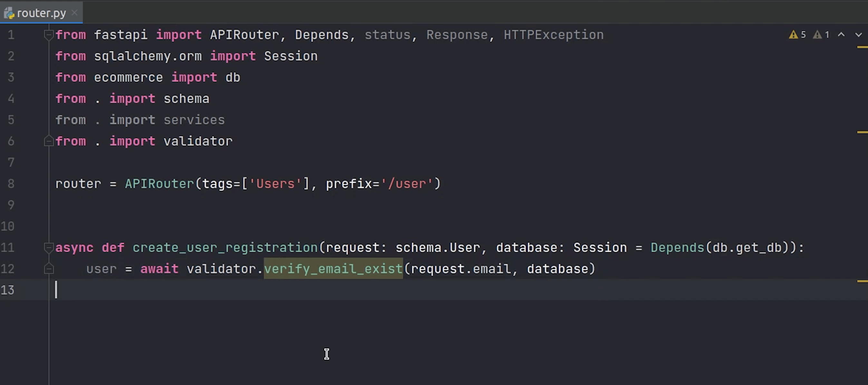This screenshot has width=868, height=385.
Task: Jump to next highlighted problem with down arrow
Action: pos(858,35)
